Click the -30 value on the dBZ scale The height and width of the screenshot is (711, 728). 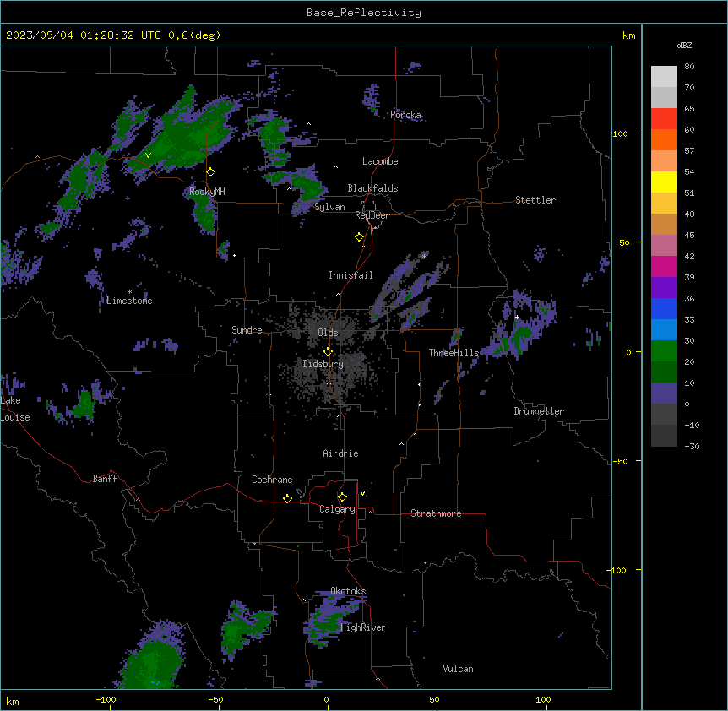click(x=692, y=447)
